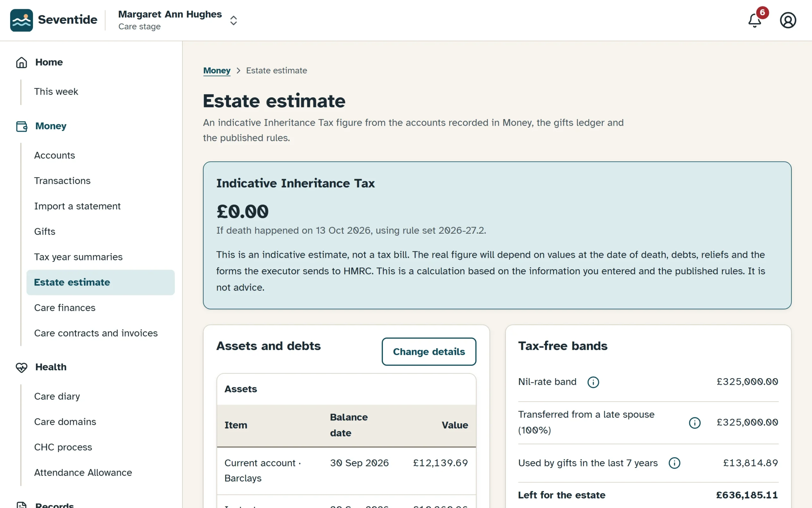Click the Estate estimate breadcrumb text
The image size is (812, 508).
click(x=277, y=70)
